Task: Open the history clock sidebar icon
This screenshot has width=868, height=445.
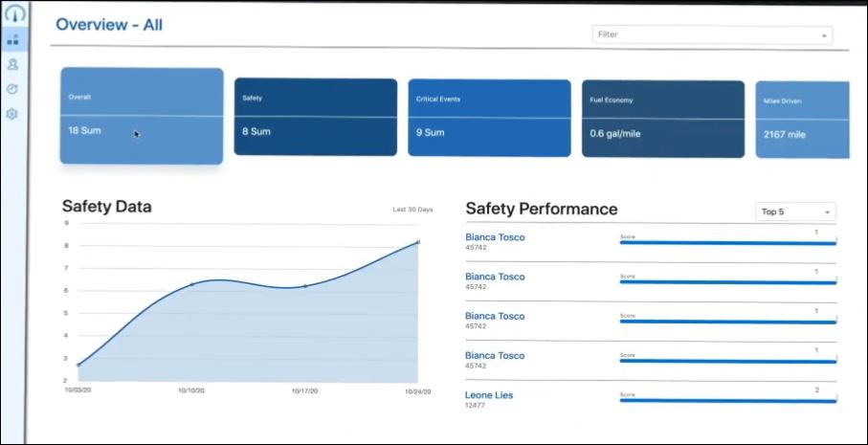Action: point(13,89)
